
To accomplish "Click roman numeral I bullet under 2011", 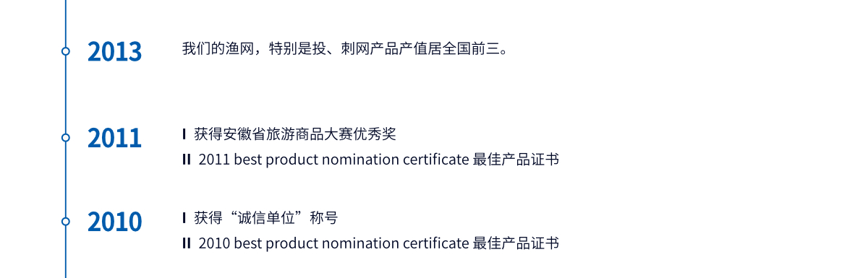I will tap(184, 134).
